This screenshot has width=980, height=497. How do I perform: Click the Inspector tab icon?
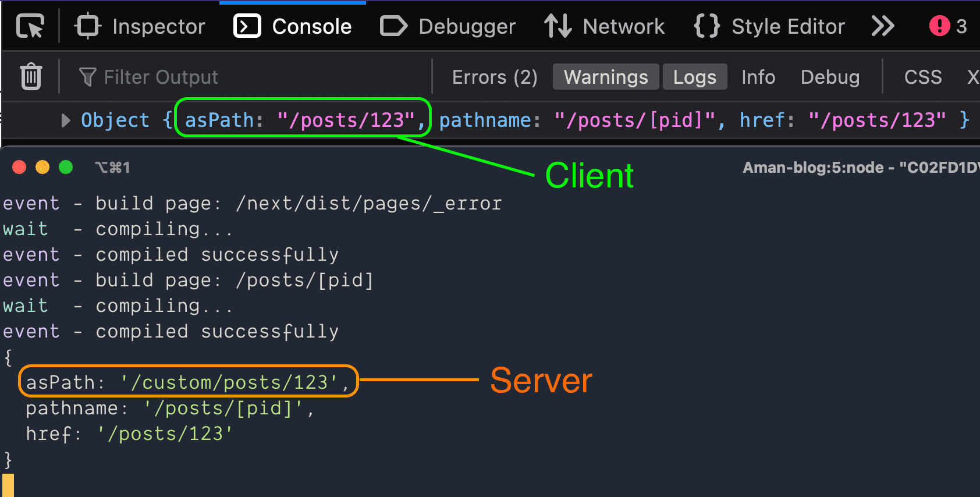(88, 26)
